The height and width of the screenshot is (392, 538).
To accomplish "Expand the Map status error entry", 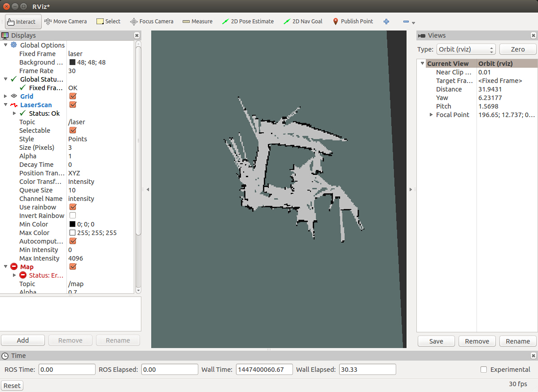I will pos(14,275).
